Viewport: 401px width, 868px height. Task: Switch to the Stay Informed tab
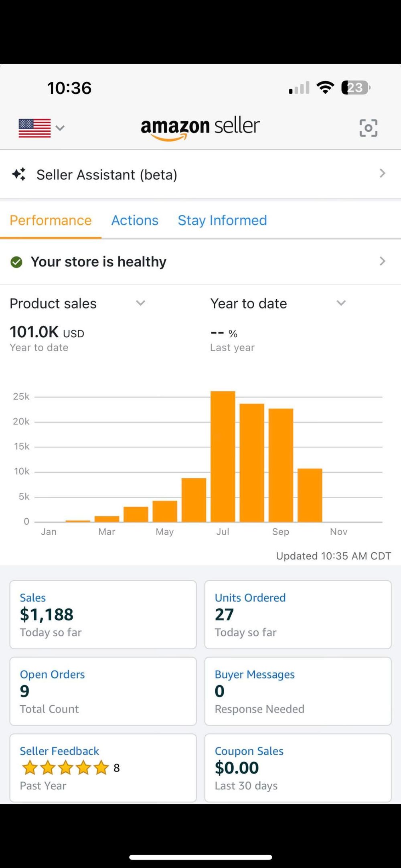tap(222, 220)
